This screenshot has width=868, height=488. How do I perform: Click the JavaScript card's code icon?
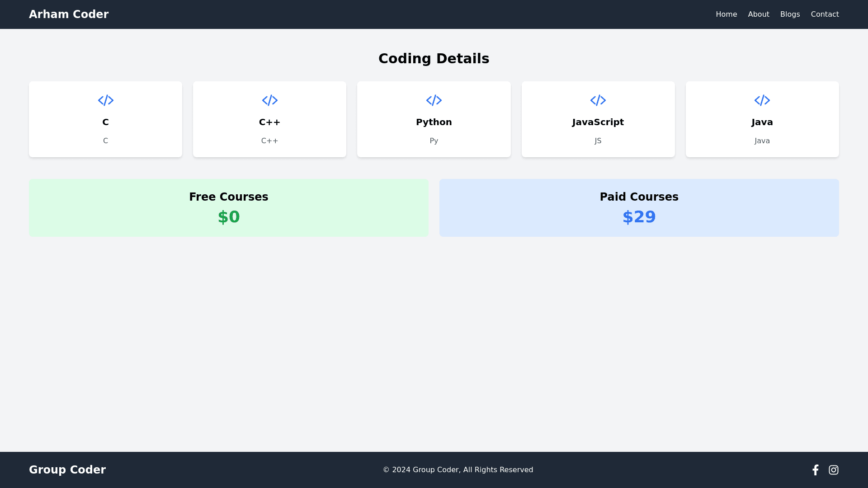598,100
